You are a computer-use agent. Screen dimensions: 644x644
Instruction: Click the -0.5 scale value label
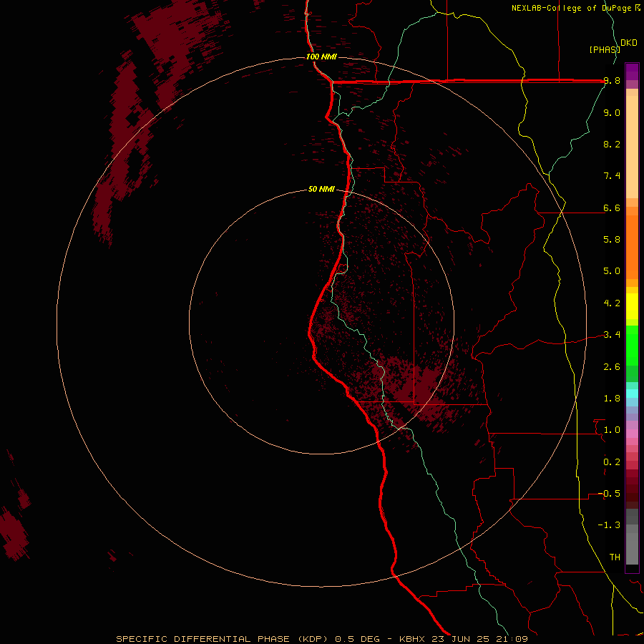point(609,494)
